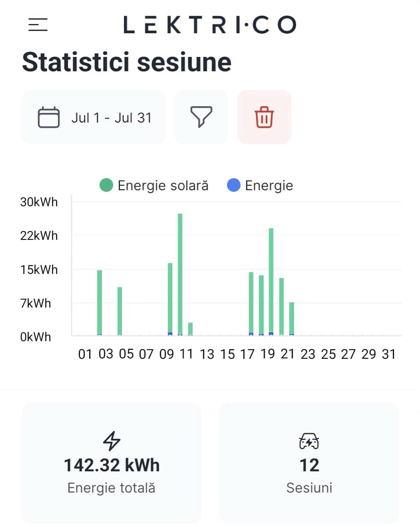
Task: Open the 142.32 kWh Energie totală card
Action: (111, 463)
